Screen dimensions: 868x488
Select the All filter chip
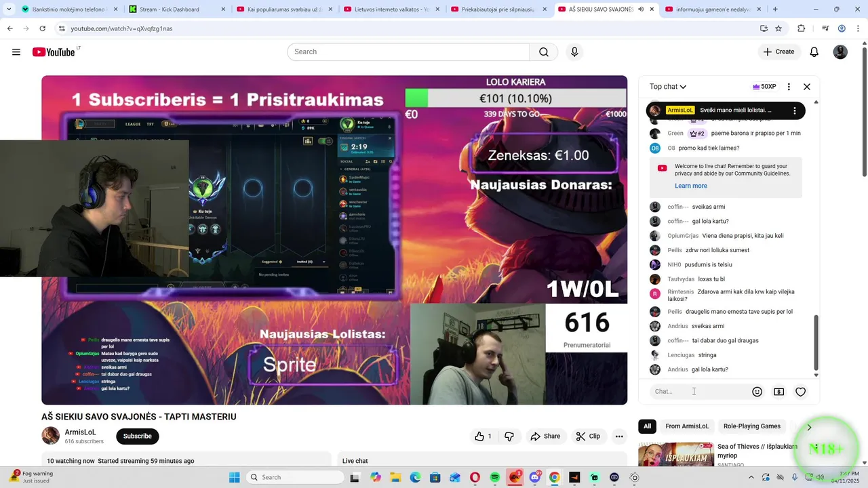click(x=648, y=426)
